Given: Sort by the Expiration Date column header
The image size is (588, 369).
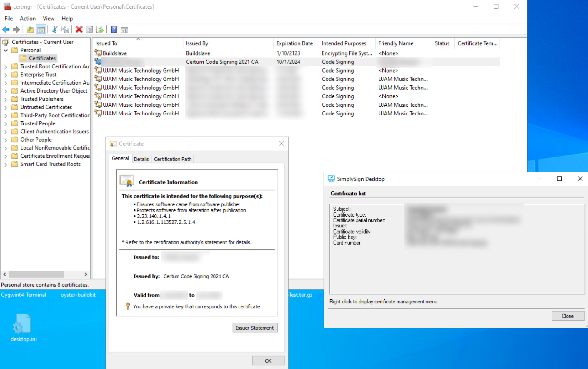Looking at the screenshot, I should point(296,43).
